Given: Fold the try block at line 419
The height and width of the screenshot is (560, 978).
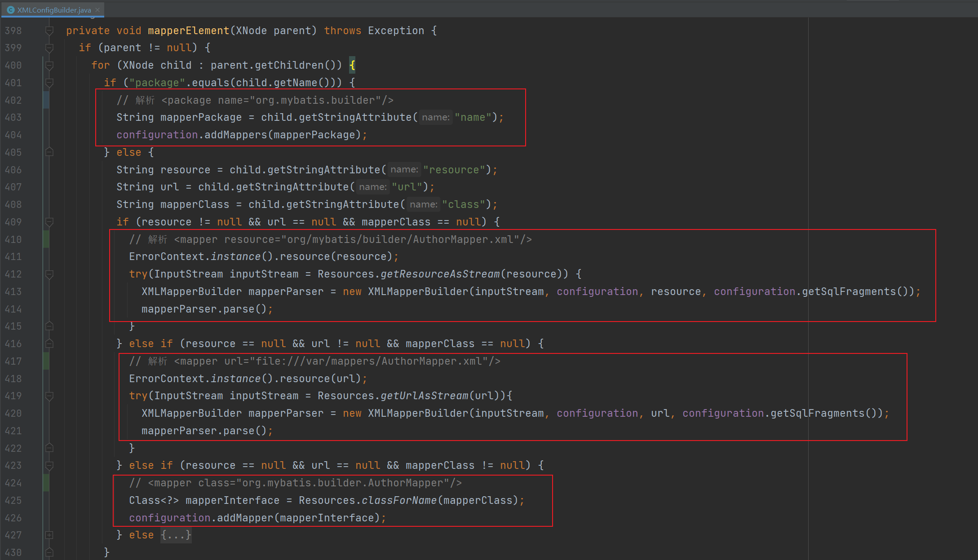Looking at the screenshot, I should coord(49,396).
